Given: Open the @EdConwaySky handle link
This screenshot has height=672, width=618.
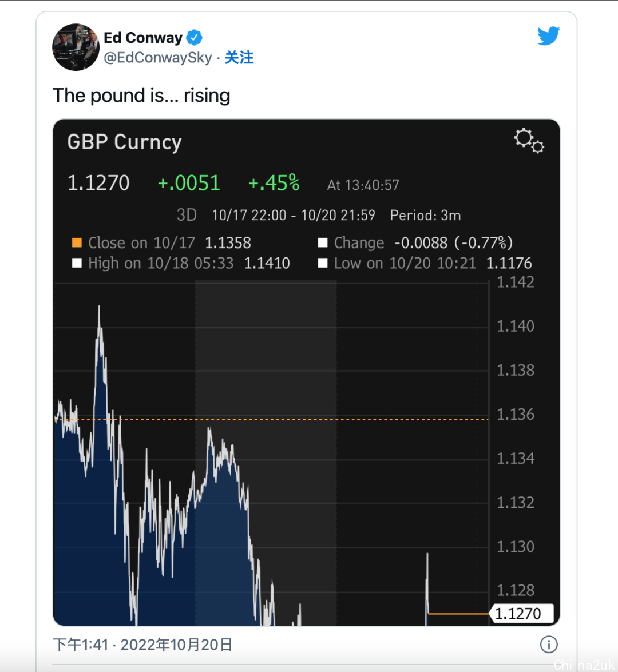Looking at the screenshot, I should (x=158, y=57).
